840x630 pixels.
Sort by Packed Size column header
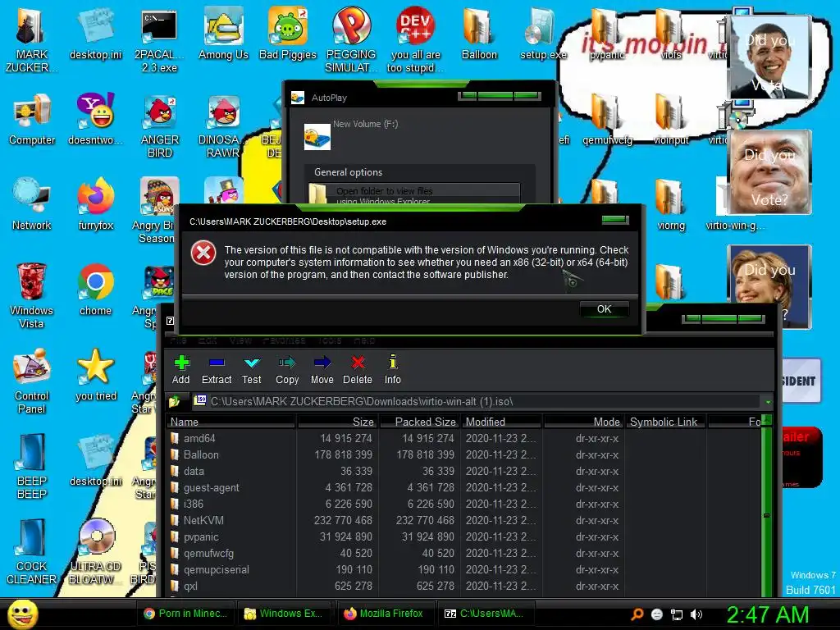tap(420, 422)
